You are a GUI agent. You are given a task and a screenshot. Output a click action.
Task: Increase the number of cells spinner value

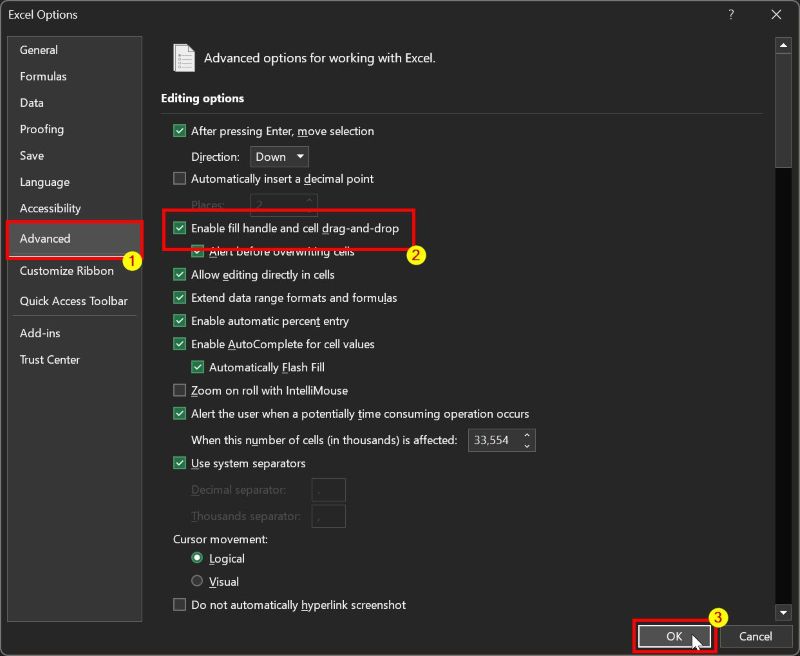[x=527, y=435]
